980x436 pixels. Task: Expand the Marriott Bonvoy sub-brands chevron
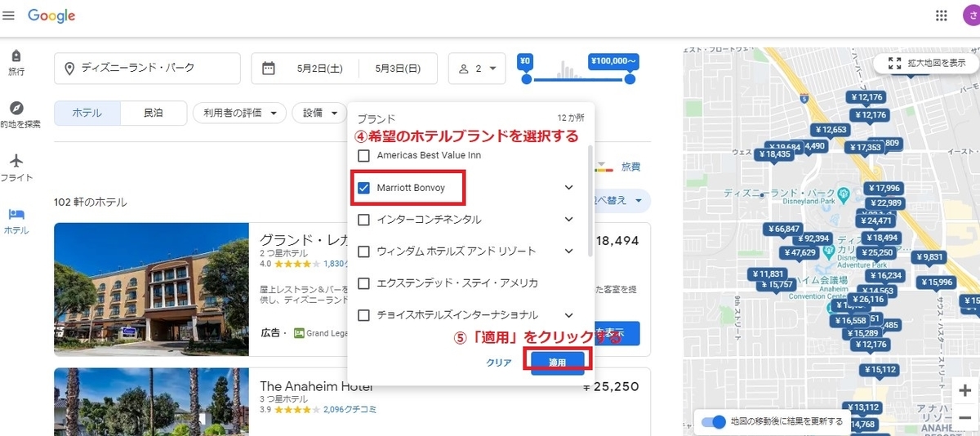(x=569, y=188)
